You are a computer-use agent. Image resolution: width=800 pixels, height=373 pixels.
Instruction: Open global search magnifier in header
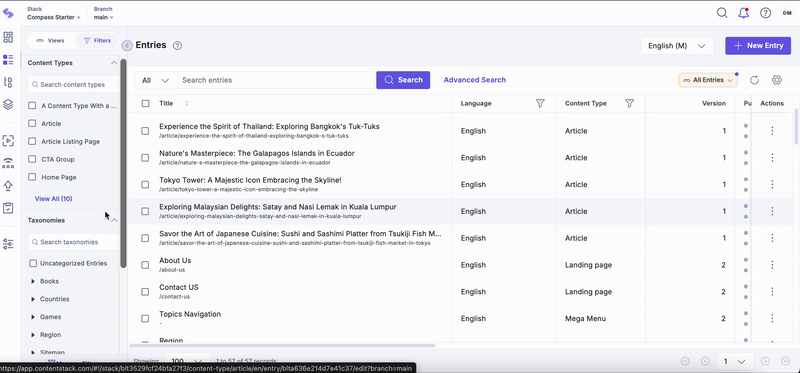click(722, 13)
